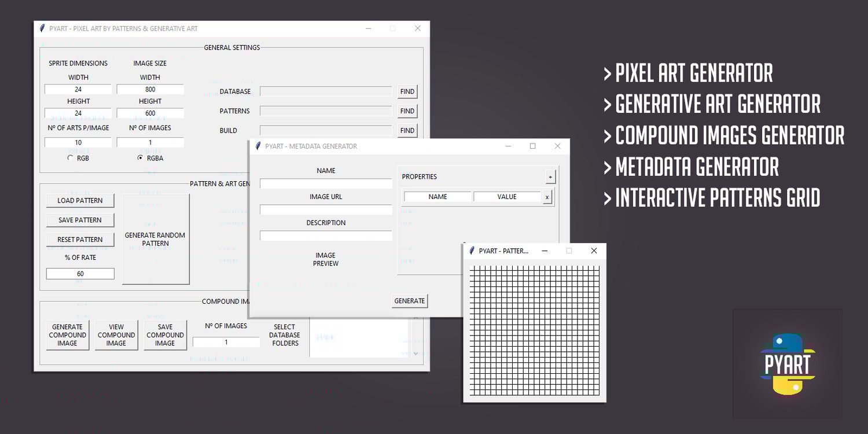
Task: Select the RGBA radio button
Action: click(x=140, y=157)
